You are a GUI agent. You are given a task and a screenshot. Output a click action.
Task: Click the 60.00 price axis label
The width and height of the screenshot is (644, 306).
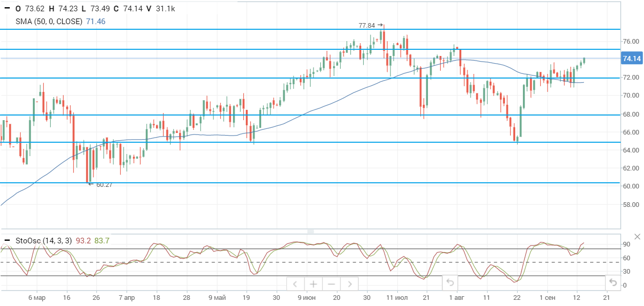pos(631,186)
